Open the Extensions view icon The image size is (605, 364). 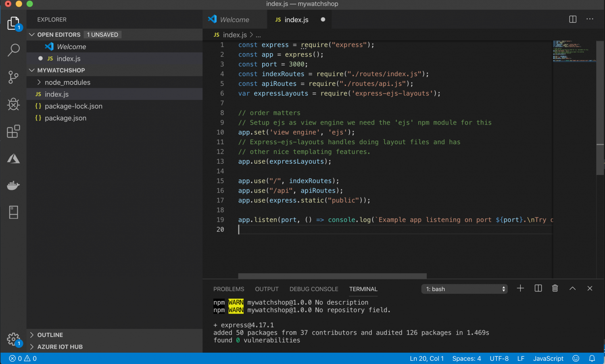(13, 131)
